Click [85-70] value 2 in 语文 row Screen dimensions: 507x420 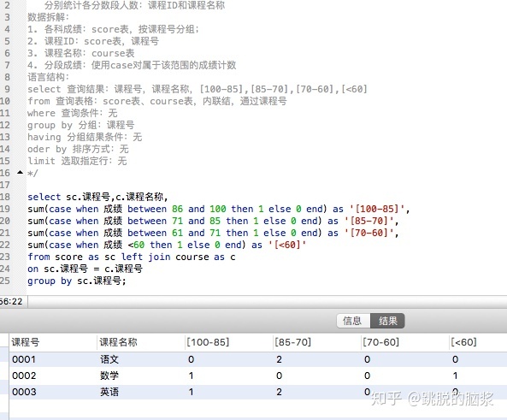[279, 359]
